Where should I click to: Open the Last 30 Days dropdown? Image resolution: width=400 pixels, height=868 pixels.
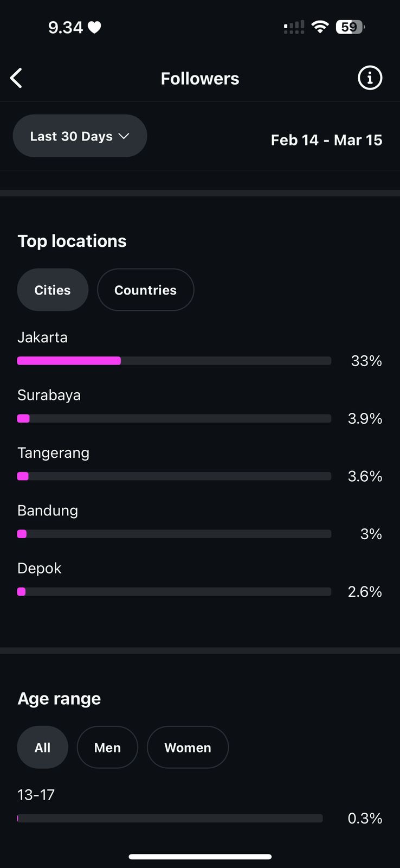(80, 136)
